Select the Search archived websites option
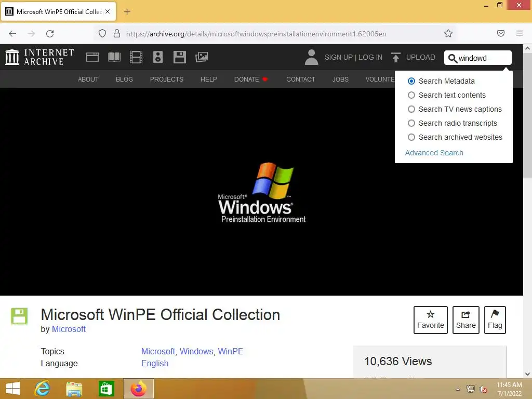The height and width of the screenshot is (399, 532). coord(411,137)
